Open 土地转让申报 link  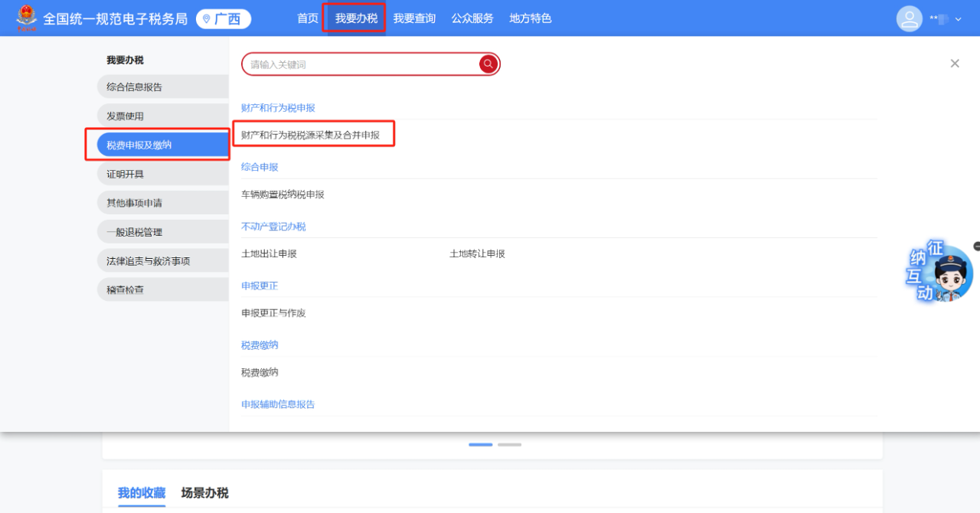pos(477,253)
